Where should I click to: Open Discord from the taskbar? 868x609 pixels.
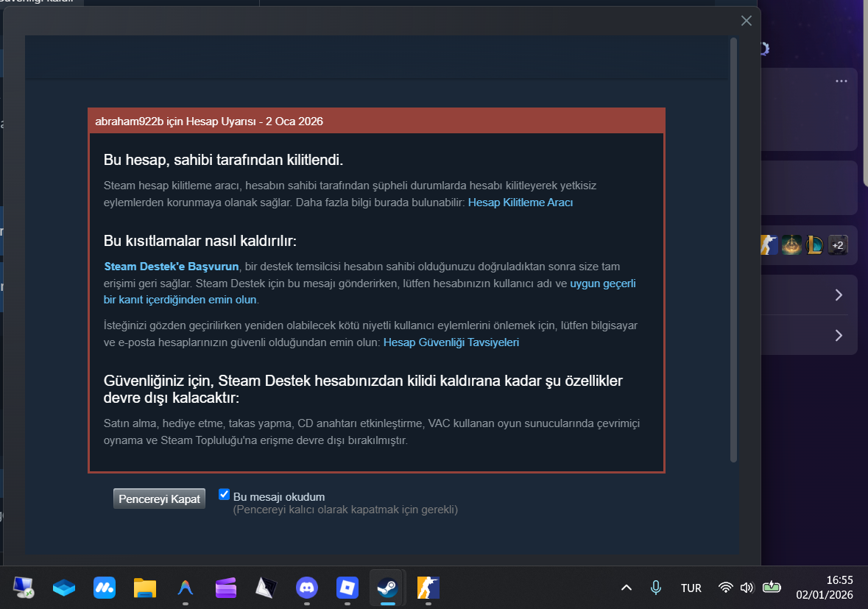point(307,588)
